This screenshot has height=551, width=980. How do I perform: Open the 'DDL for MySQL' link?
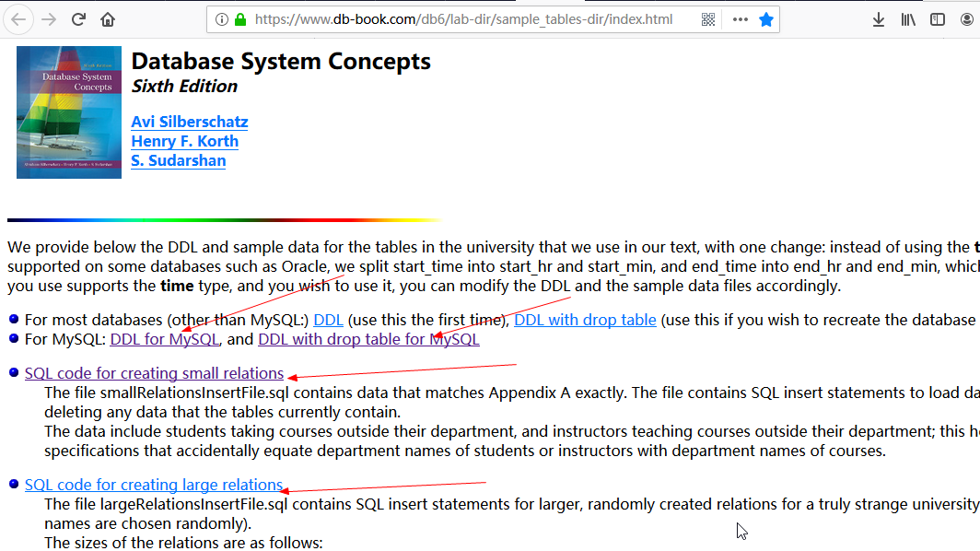tap(165, 339)
